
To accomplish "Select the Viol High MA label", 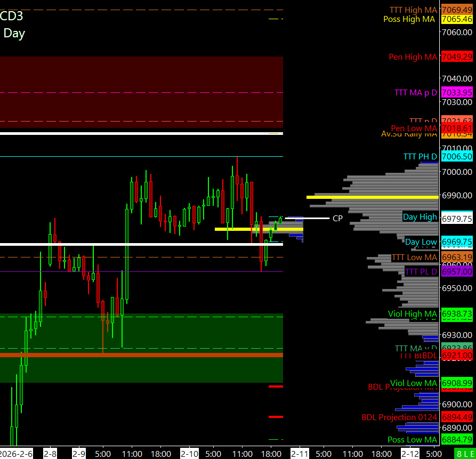I will click(x=412, y=314).
